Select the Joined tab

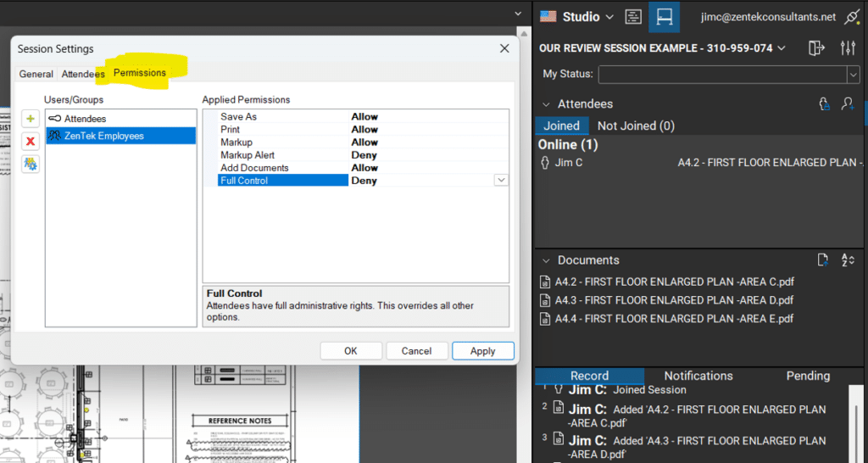coord(561,126)
